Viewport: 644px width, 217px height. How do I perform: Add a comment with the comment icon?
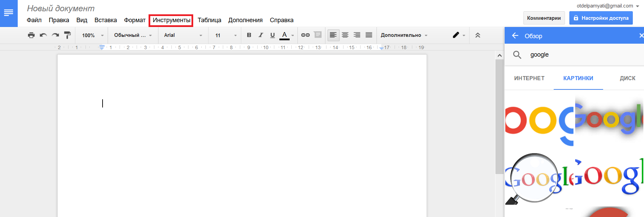click(318, 35)
